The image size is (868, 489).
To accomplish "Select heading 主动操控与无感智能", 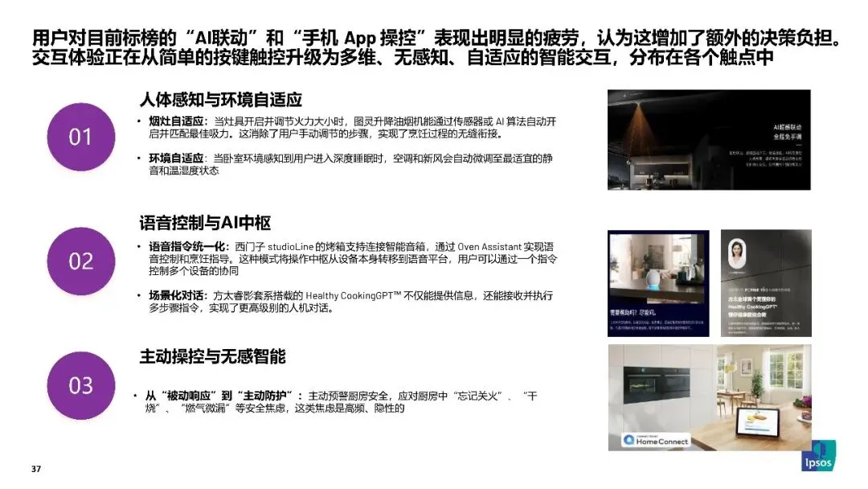I will pos(212,356).
